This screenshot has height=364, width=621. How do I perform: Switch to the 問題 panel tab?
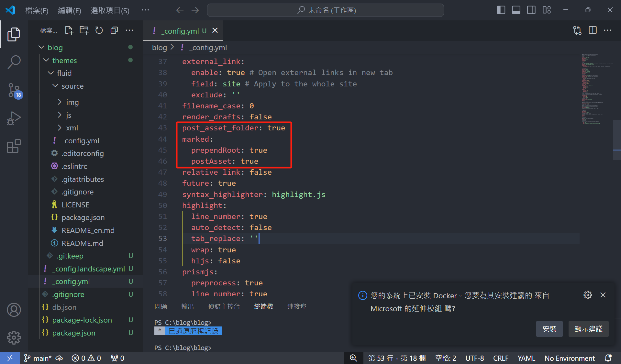161,306
